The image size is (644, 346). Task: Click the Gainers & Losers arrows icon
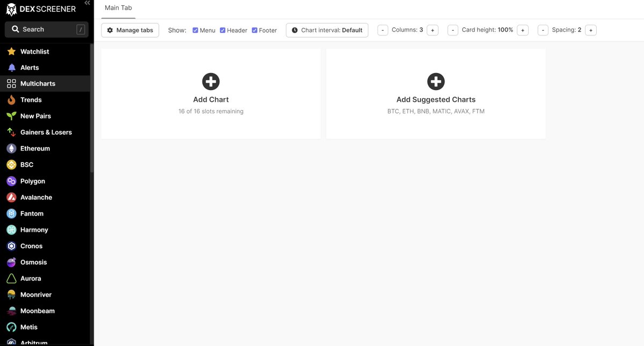click(11, 132)
